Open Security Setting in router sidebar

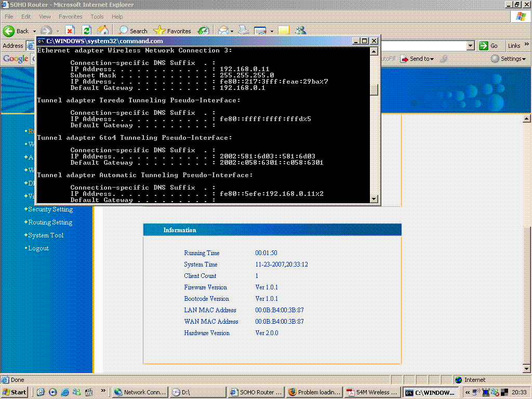coord(50,209)
